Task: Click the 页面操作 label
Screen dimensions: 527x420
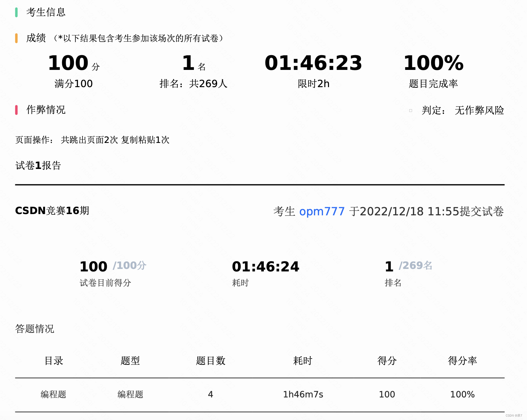Action: [x=34, y=140]
